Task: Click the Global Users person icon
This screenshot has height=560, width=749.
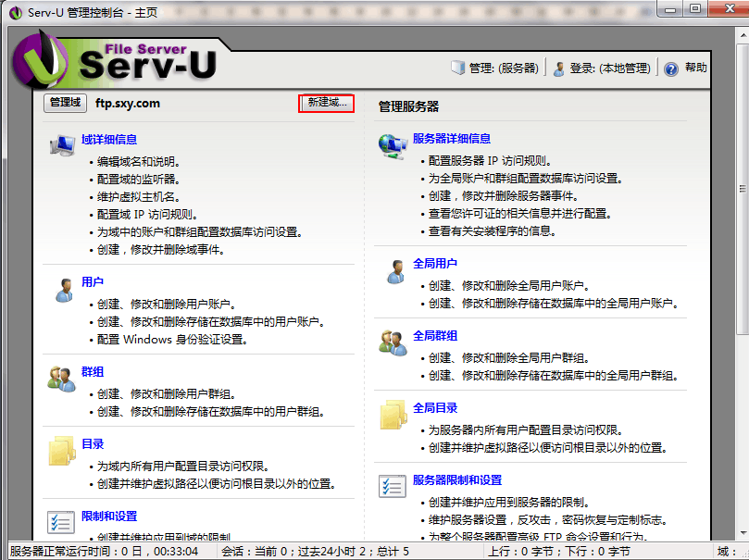Action: [393, 270]
